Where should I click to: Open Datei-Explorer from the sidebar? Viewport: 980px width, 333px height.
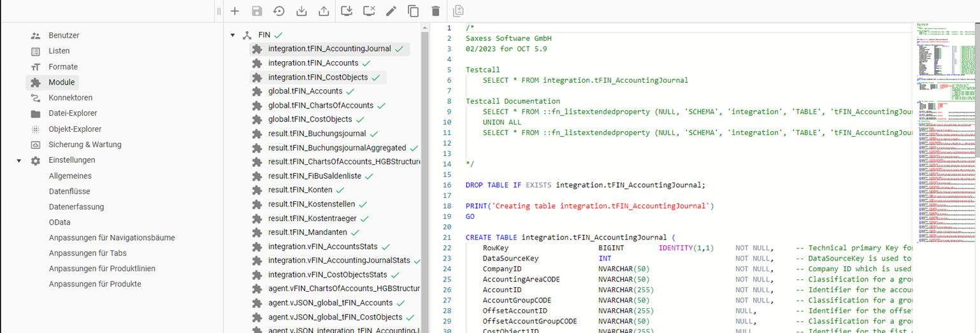tap(73, 113)
